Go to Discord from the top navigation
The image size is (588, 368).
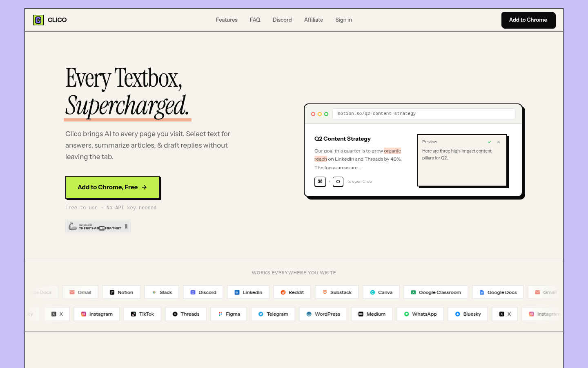click(x=282, y=20)
